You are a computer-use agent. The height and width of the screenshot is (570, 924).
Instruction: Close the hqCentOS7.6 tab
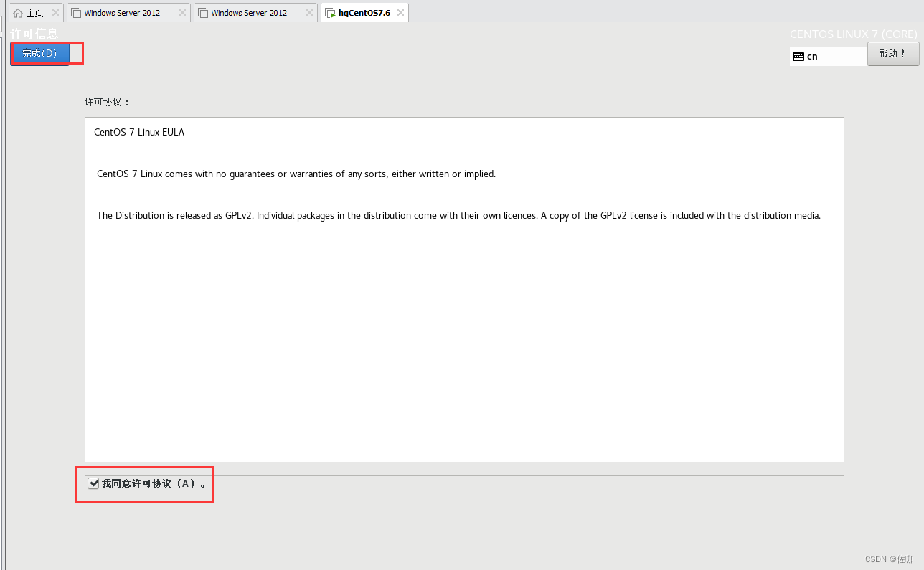click(x=400, y=13)
